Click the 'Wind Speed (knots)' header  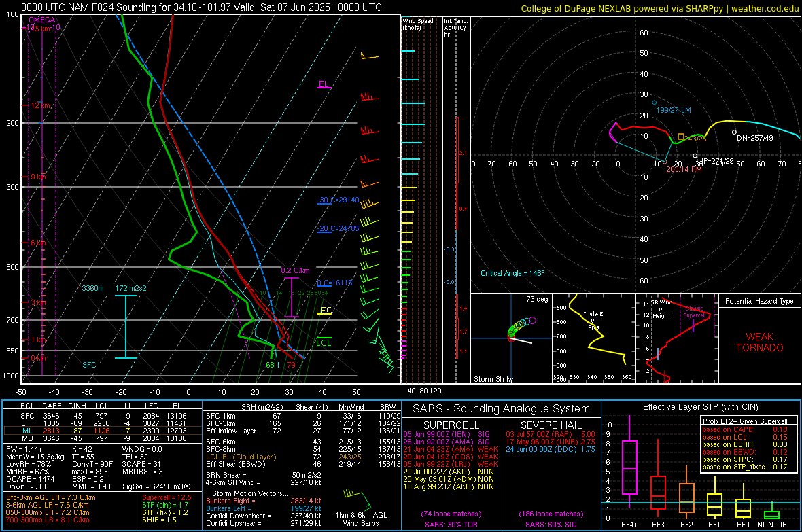pyautogui.click(x=418, y=24)
